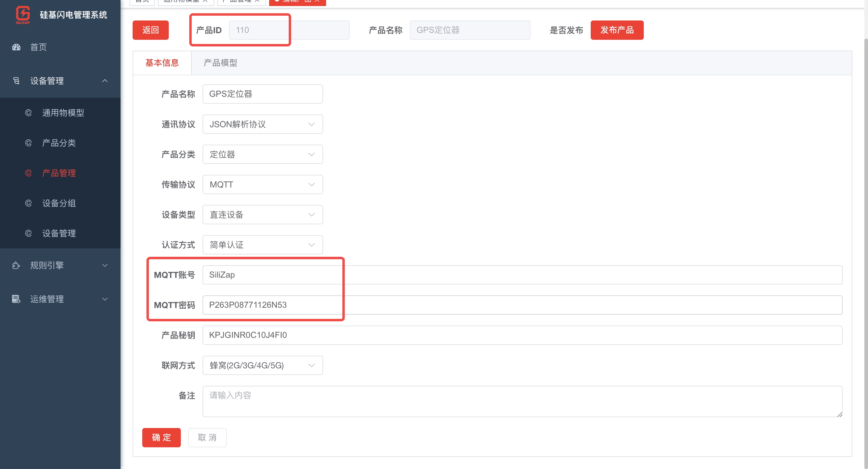Image resolution: width=868 pixels, height=469 pixels.
Task: Open 运维管理 via its sidebar icon
Action: point(15,299)
